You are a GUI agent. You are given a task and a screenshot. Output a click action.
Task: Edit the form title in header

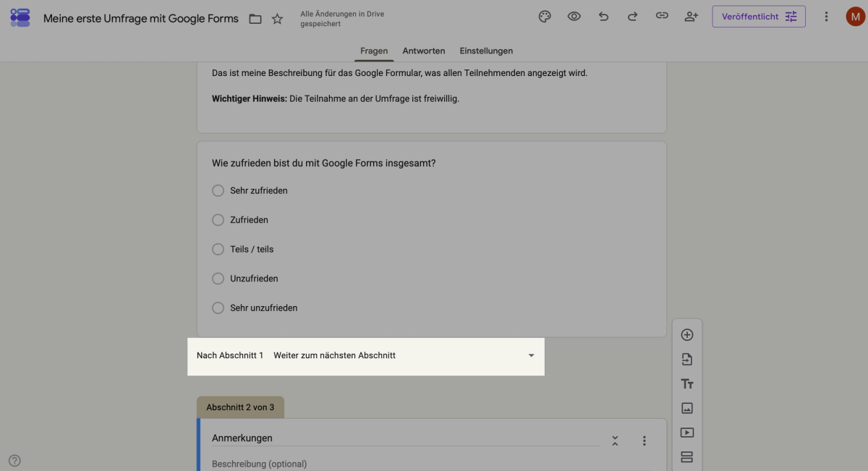tap(141, 19)
